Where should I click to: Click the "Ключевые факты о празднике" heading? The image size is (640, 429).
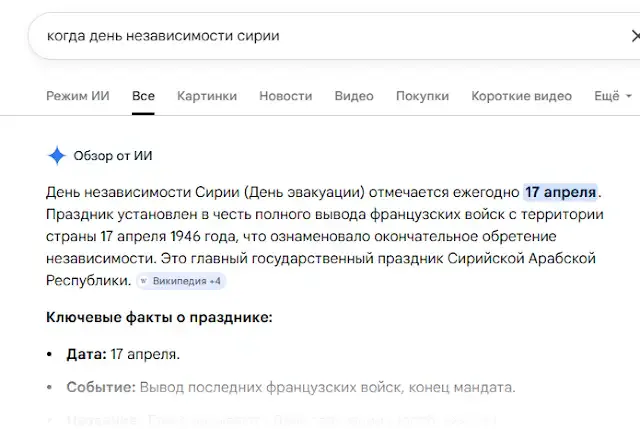159,318
